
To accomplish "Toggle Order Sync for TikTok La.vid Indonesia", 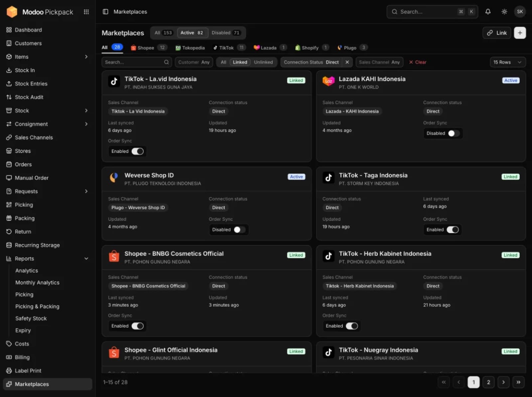I will pyautogui.click(x=137, y=151).
